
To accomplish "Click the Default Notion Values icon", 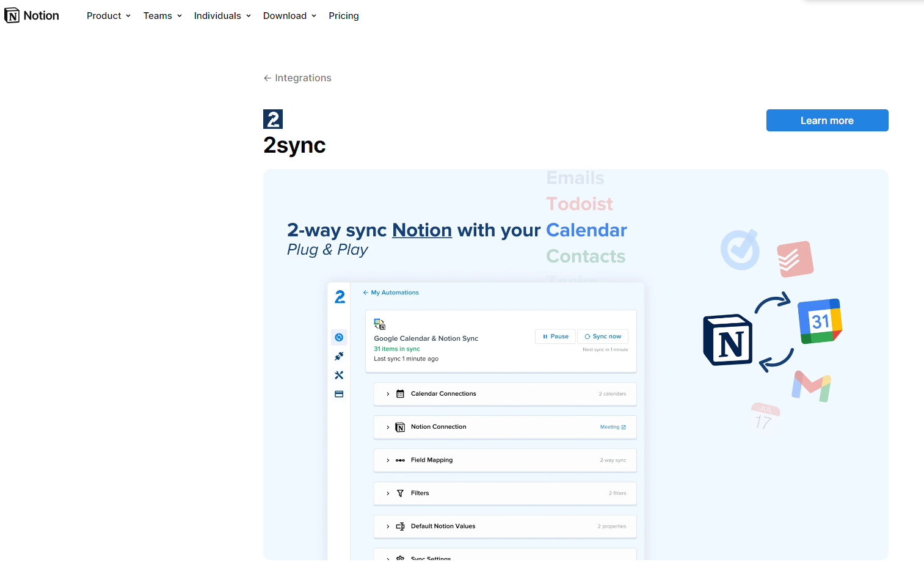I will [400, 526].
